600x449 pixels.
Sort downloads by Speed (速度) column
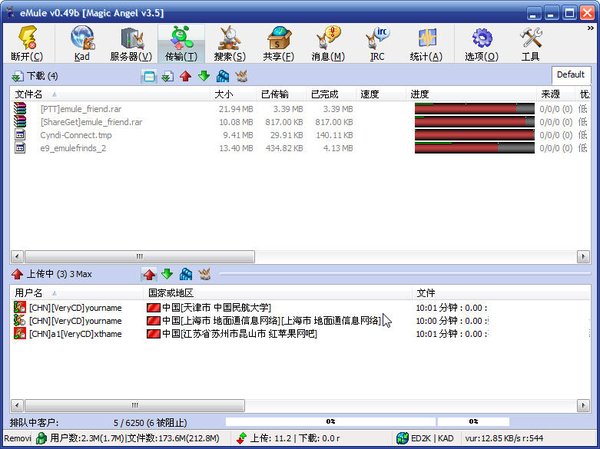click(381, 94)
